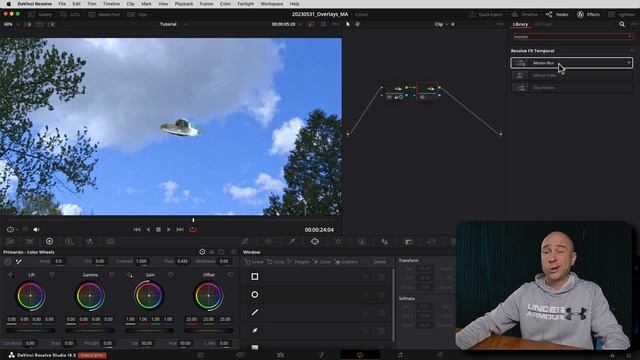Click center of Gamma color wheel
The image size is (640, 360).
tap(90, 296)
